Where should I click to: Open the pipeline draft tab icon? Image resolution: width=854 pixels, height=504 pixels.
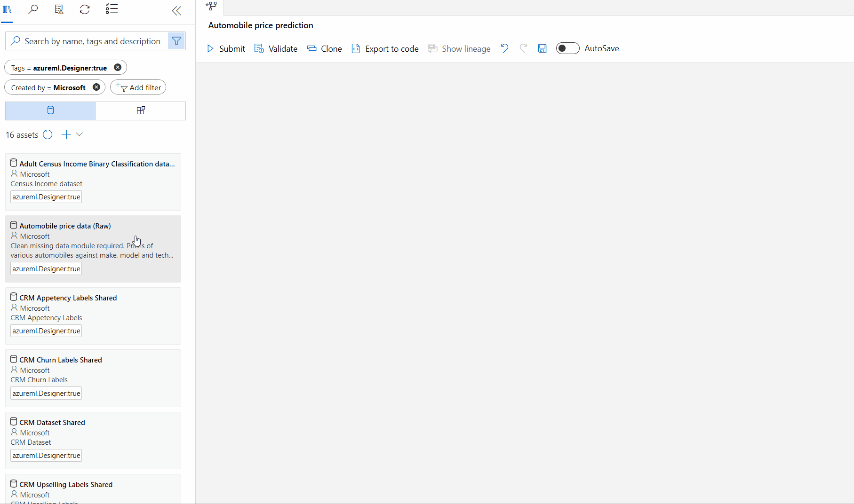(x=212, y=6)
